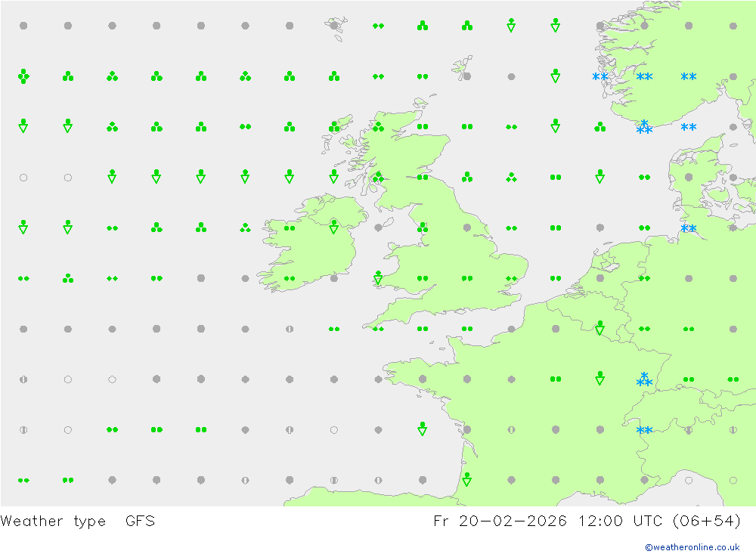Select the gray dot near the Isle of Man
Screen dimensions: 756x554
(x=378, y=227)
